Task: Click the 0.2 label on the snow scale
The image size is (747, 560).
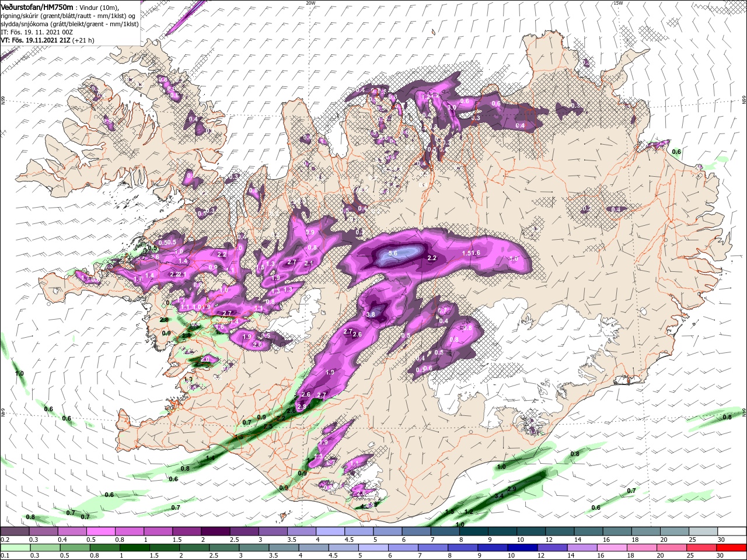Action: [x=5, y=540]
